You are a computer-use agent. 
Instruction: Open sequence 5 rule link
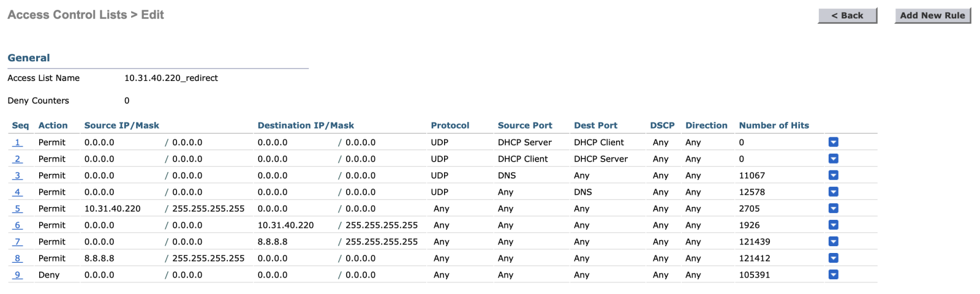coord(17,208)
